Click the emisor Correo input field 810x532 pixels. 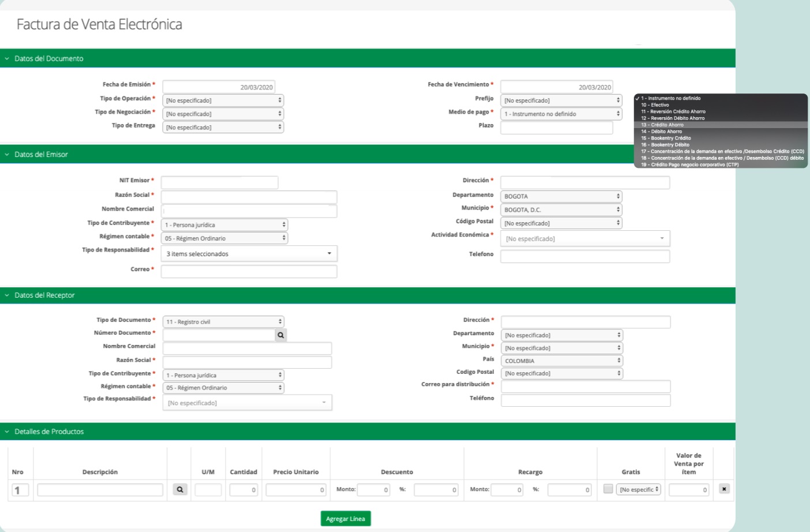pyautogui.click(x=249, y=271)
